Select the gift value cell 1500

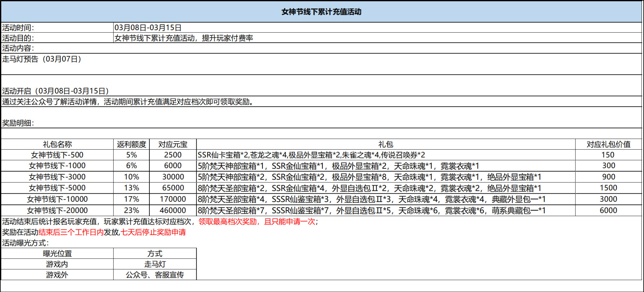click(609, 188)
